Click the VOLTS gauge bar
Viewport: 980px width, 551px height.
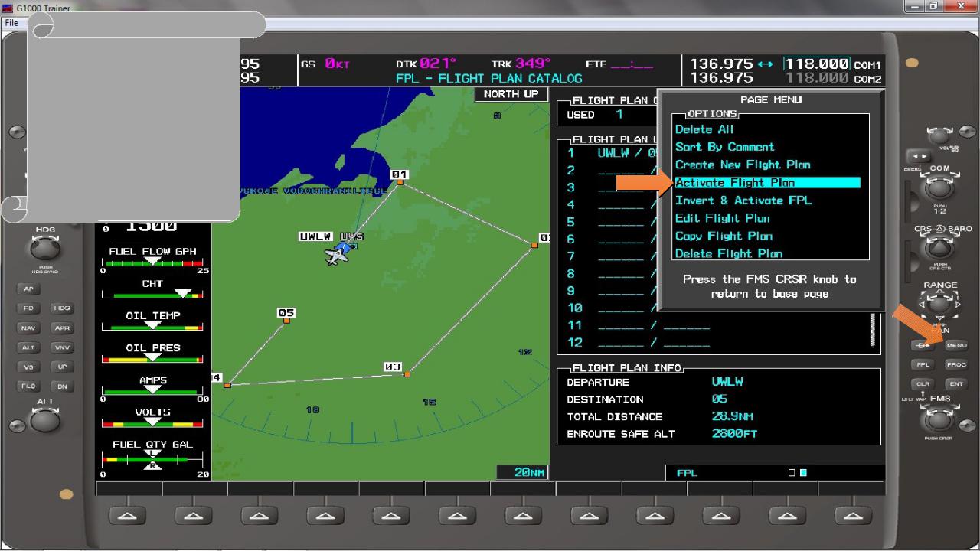[x=152, y=422]
